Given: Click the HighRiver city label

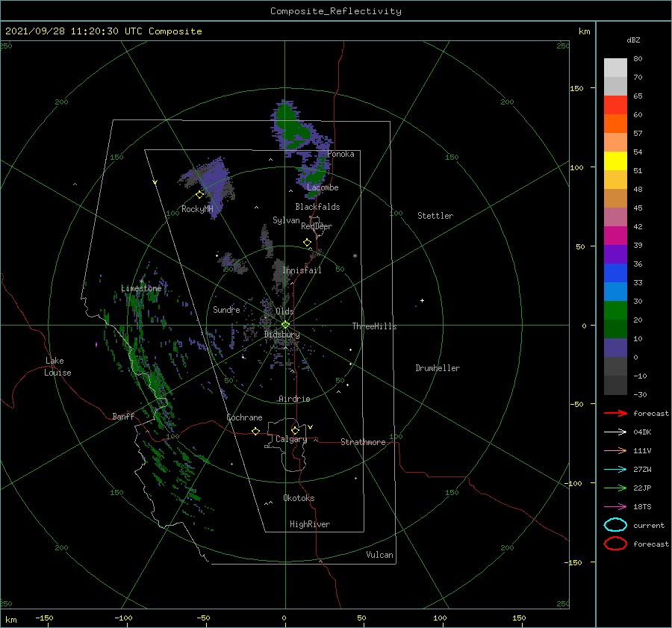Looking at the screenshot, I should 310,524.
